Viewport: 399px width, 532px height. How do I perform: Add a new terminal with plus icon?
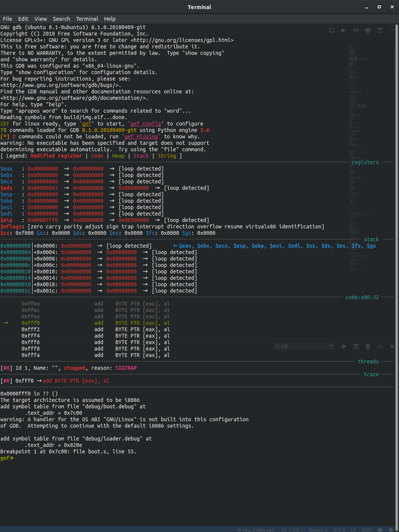pyautogui.click(x=344, y=346)
